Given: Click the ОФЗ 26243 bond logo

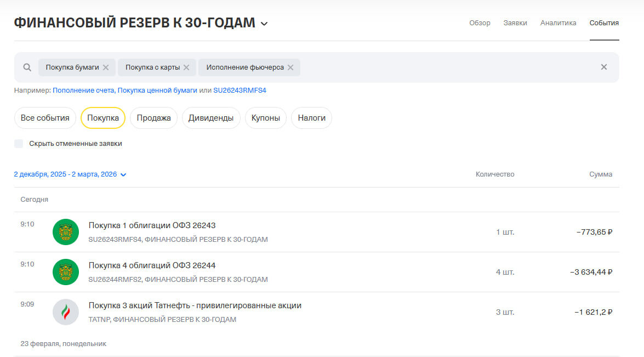Looking at the screenshot, I should click(65, 231).
